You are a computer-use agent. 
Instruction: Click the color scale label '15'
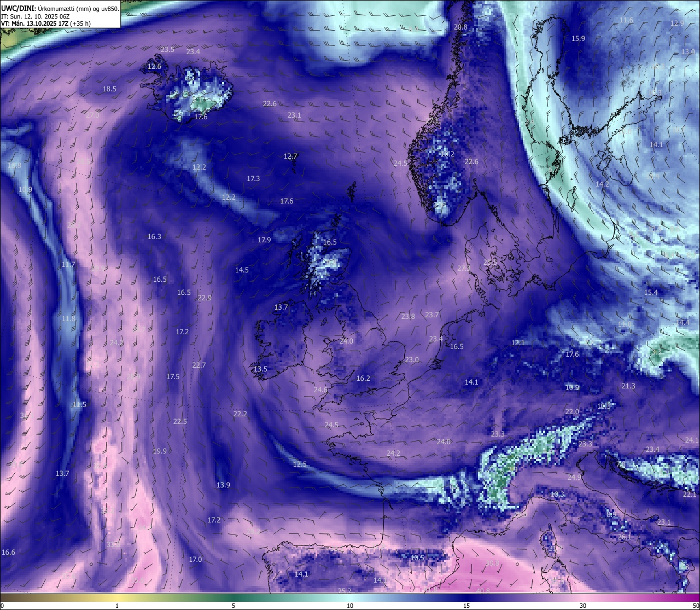466,606
